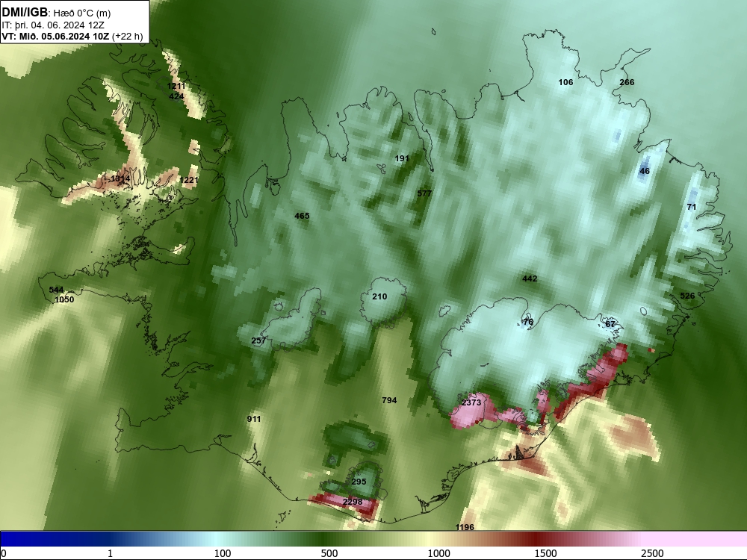The width and height of the screenshot is (747, 560).
Task: Click the 100 label on the color scale
Action: click(223, 553)
